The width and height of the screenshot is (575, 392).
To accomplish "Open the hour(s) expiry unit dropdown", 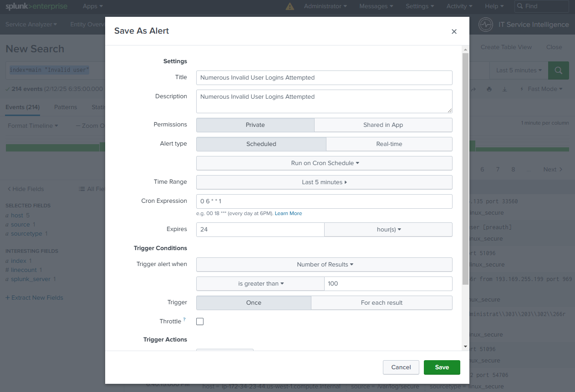I will click(x=388, y=230).
